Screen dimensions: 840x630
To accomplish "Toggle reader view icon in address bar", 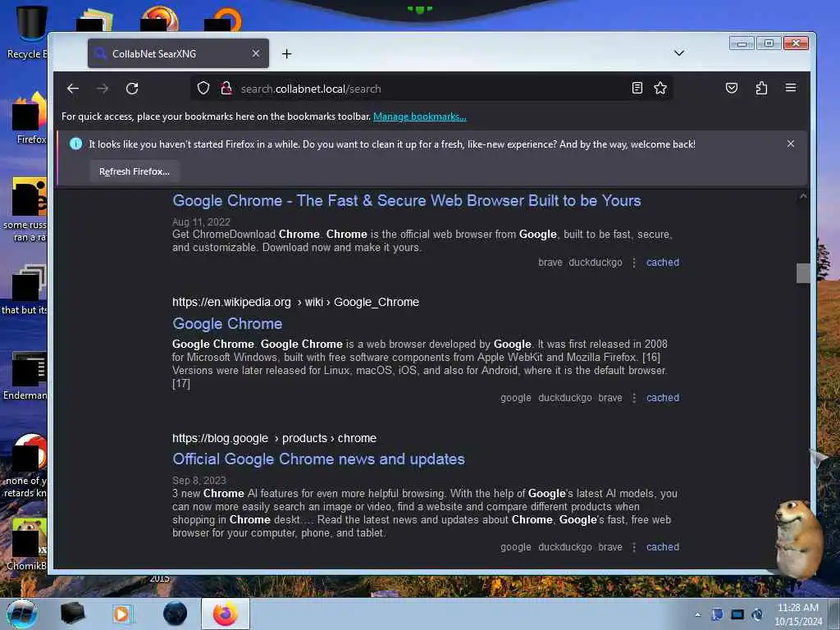I will coord(637,88).
